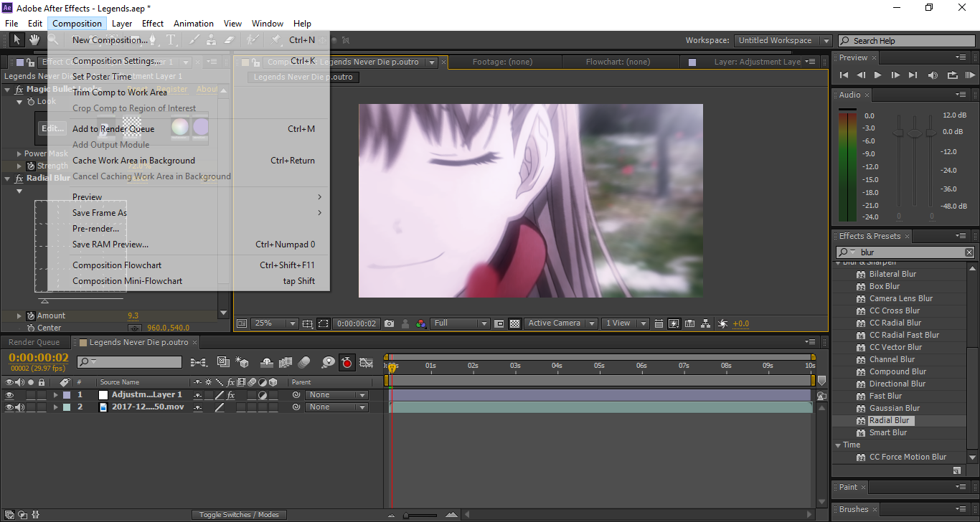
Task: Toggle mute audio in Preview panel
Action: 933,75
